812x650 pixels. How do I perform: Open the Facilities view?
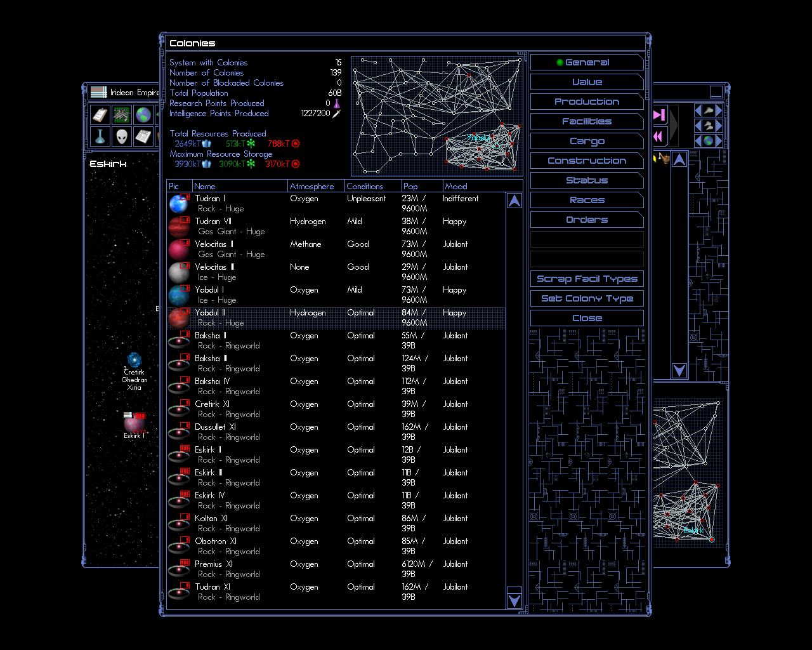pyautogui.click(x=587, y=121)
